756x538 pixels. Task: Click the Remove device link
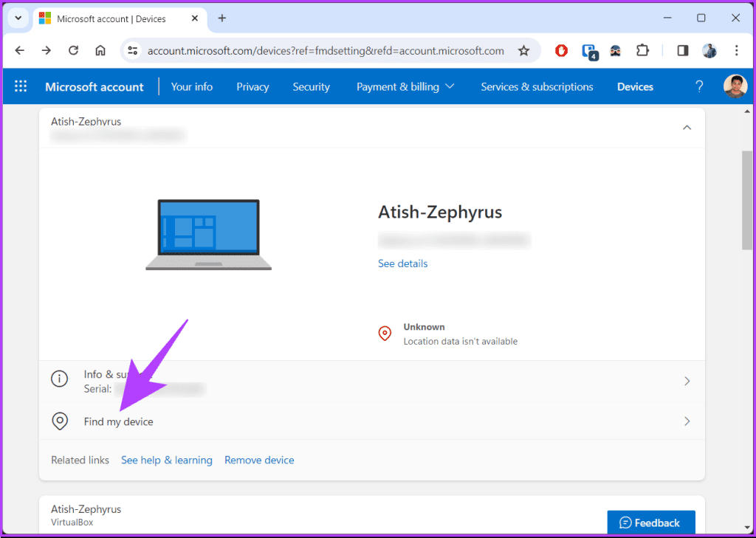click(259, 460)
